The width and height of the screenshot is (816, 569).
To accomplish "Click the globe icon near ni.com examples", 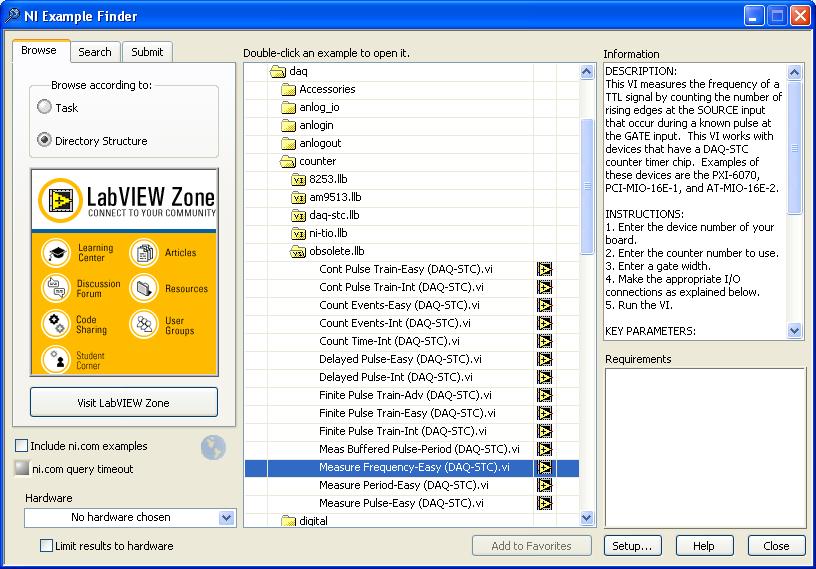I will coord(213,448).
